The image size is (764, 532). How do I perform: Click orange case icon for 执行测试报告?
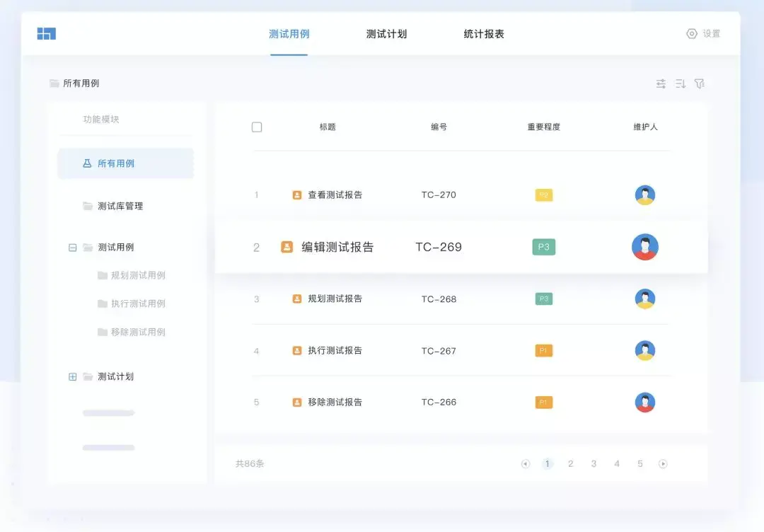296,350
